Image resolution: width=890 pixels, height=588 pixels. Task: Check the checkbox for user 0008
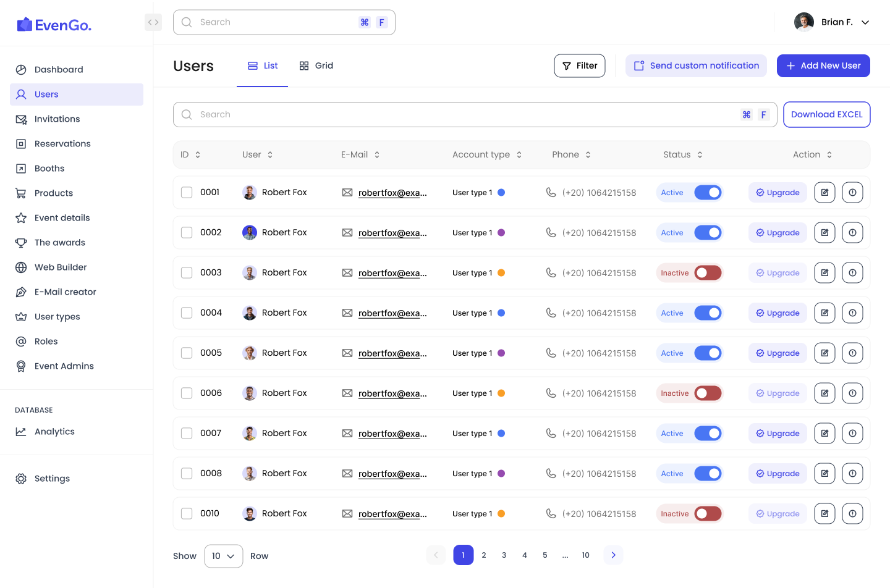click(x=187, y=474)
